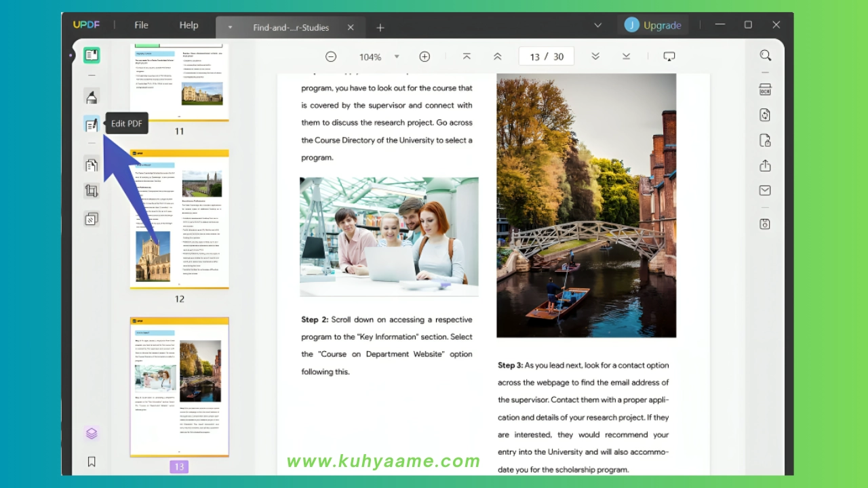This screenshot has width=868, height=488.
Task: Click the highlighted page label "13"
Action: click(179, 466)
